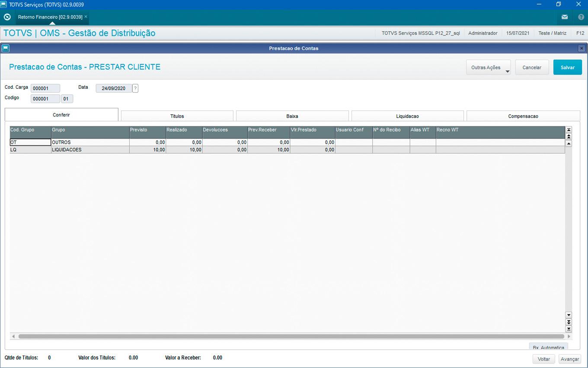This screenshot has width=588, height=368.
Task: Switch to the Titulos tab
Action: 177,116
